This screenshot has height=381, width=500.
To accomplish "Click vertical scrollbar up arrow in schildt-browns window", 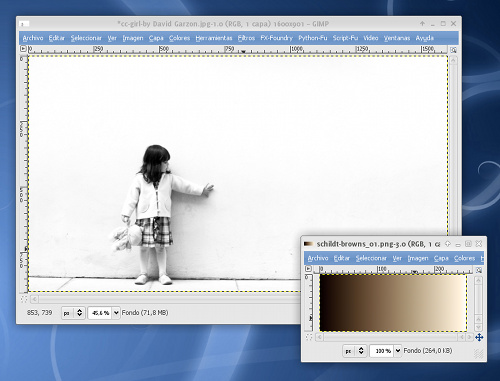I will coord(479,281).
